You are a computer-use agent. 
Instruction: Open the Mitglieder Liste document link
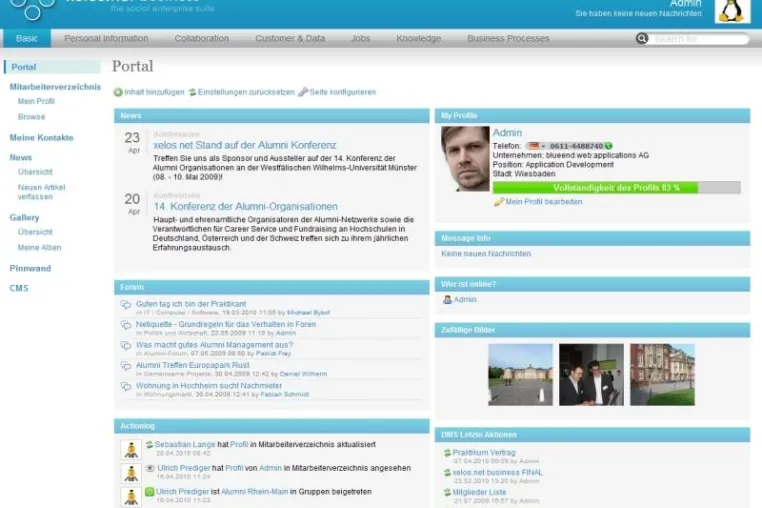point(479,492)
